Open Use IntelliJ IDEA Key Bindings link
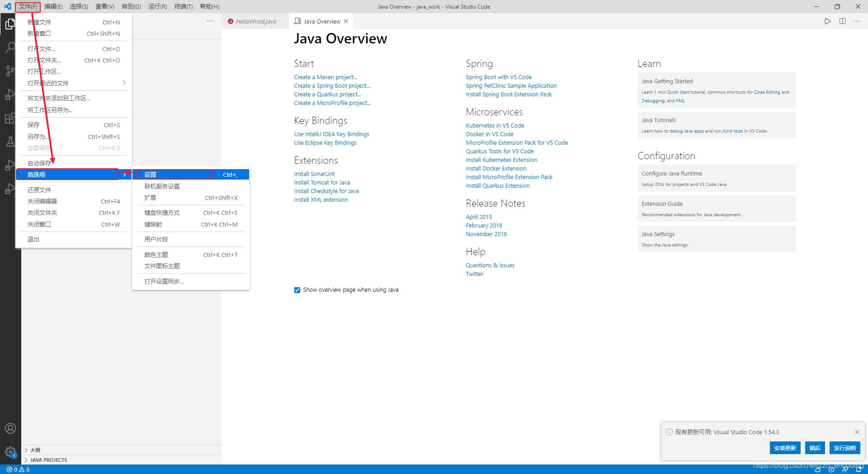The image size is (868, 474). (x=331, y=134)
